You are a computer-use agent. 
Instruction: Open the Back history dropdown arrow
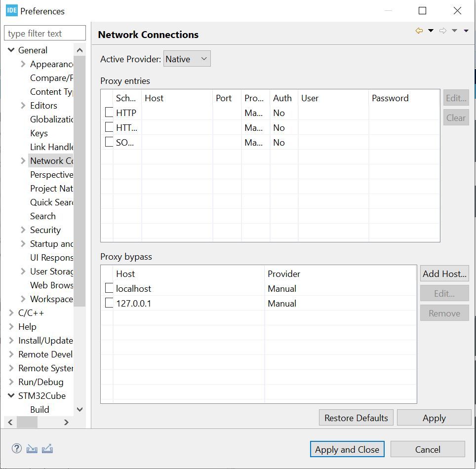pyautogui.click(x=431, y=31)
